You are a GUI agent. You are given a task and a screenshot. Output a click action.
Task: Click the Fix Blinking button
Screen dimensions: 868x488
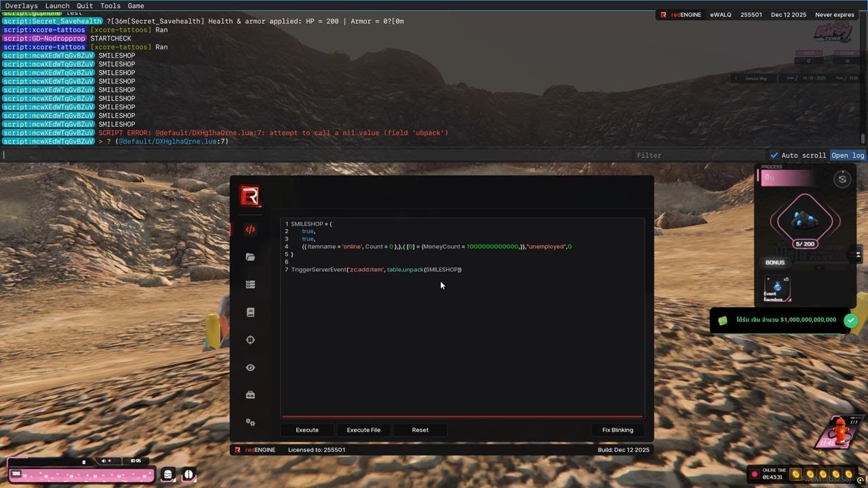pyautogui.click(x=618, y=430)
